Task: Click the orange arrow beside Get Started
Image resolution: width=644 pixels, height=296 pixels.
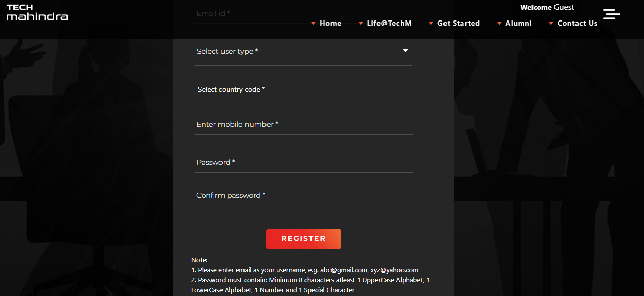Action: (x=431, y=24)
